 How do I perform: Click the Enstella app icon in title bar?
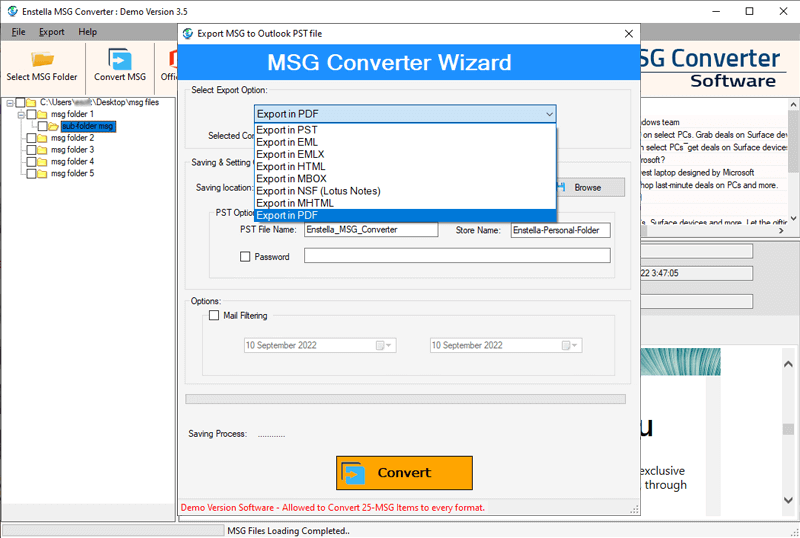(x=13, y=11)
